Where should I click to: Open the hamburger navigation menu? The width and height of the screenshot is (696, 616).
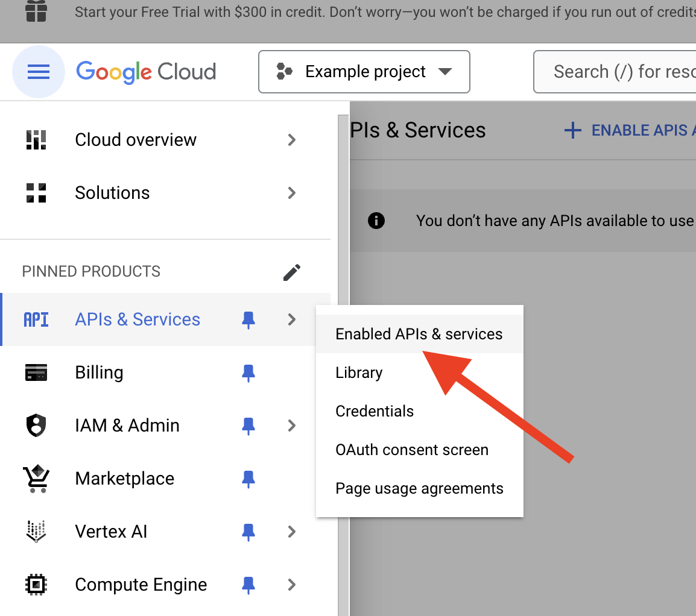point(39,72)
